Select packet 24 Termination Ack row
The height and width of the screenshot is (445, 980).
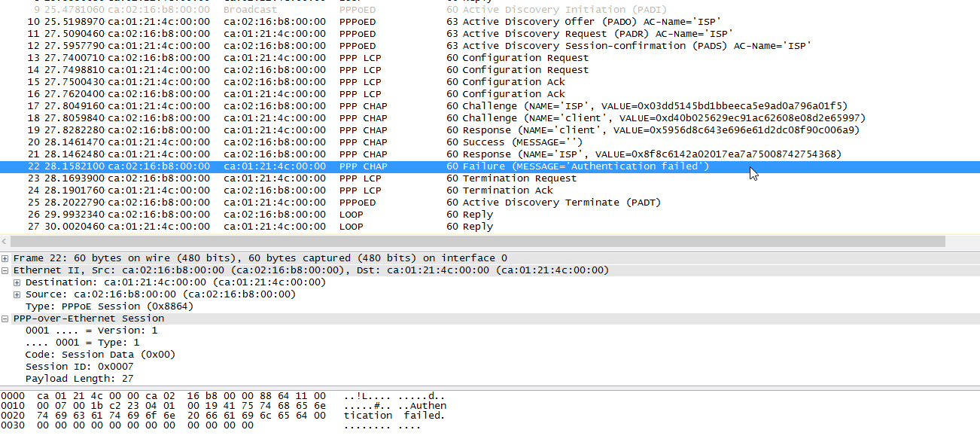click(x=490, y=190)
